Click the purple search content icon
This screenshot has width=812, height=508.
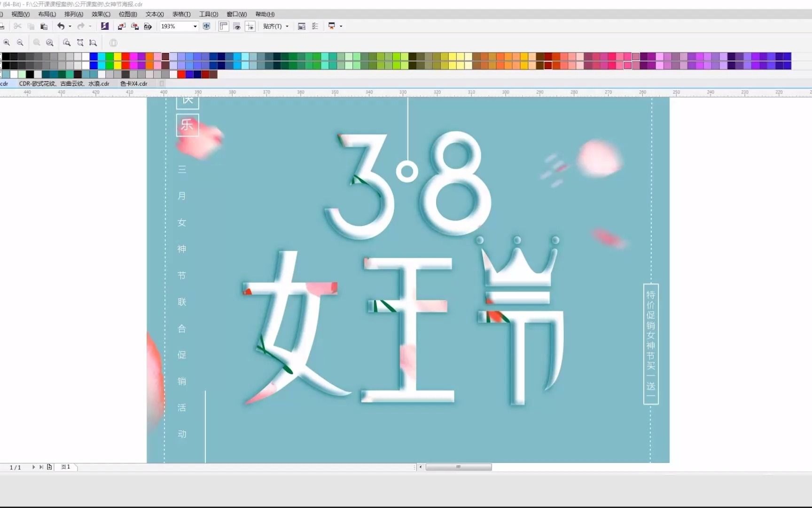coord(105,26)
